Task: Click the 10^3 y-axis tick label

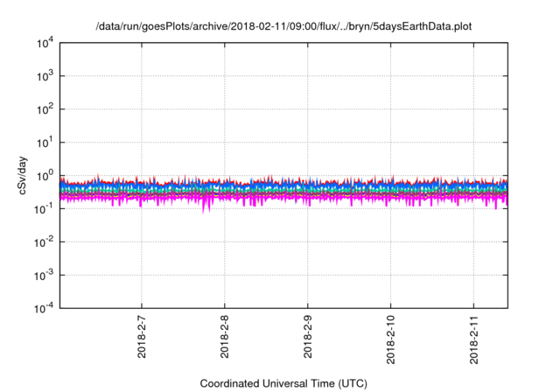Action: click(45, 76)
